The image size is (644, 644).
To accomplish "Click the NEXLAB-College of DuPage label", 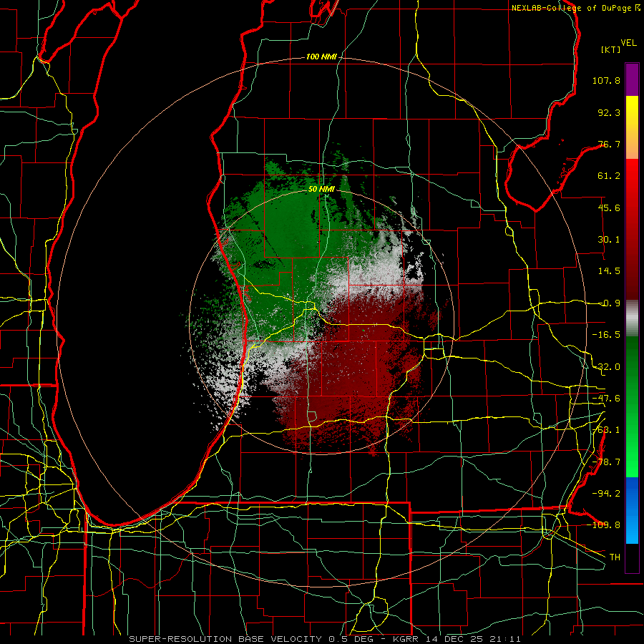I will [x=576, y=8].
